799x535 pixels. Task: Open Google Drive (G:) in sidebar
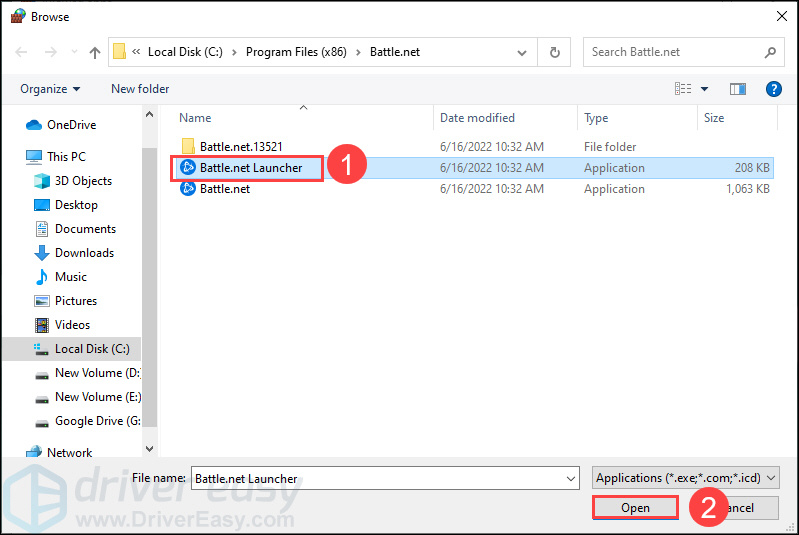88,421
